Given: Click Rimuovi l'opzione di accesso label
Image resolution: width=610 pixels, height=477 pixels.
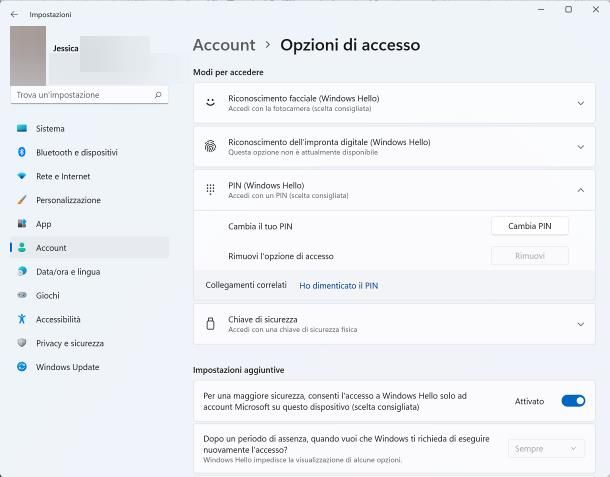Looking at the screenshot, I should point(281,256).
